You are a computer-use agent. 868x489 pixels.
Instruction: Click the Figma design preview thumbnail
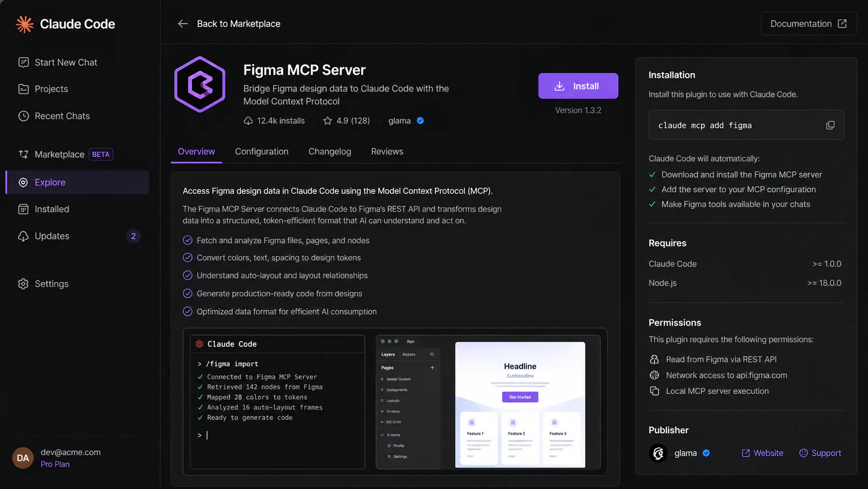point(488,402)
